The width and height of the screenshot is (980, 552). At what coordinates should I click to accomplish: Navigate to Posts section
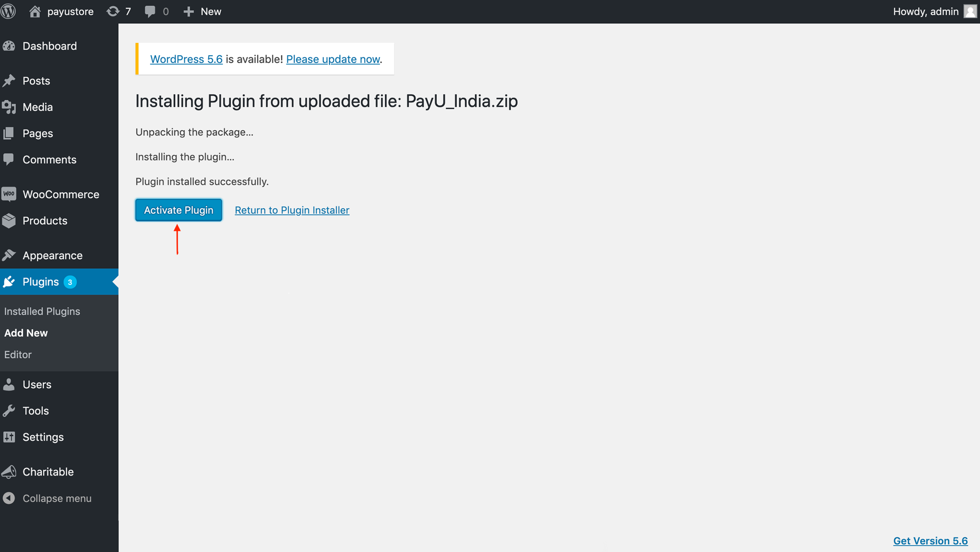tap(36, 81)
